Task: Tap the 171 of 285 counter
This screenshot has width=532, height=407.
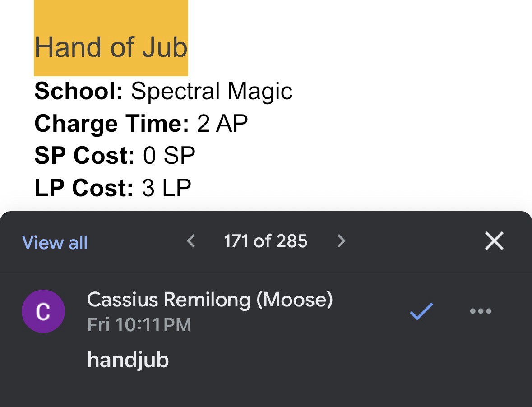Action: pos(265,241)
